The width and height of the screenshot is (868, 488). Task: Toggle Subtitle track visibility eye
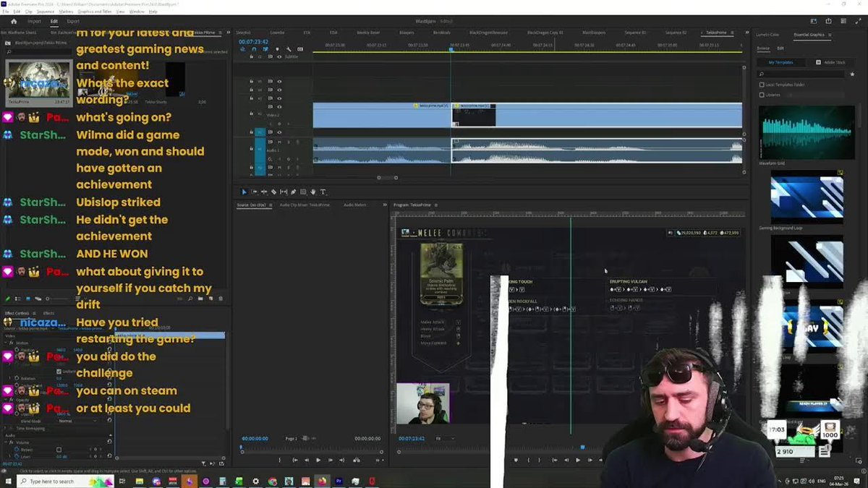(x=279, y=56)
